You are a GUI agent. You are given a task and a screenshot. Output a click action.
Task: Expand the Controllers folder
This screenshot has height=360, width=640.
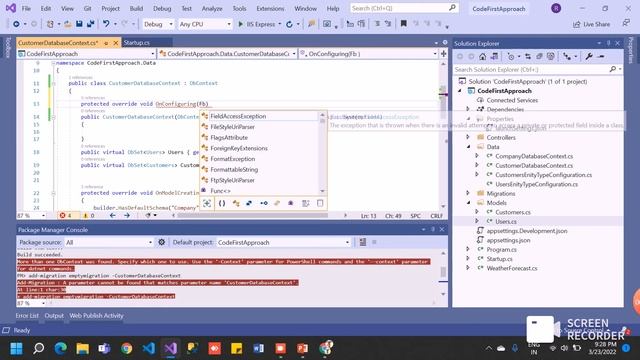coord(468,138)
